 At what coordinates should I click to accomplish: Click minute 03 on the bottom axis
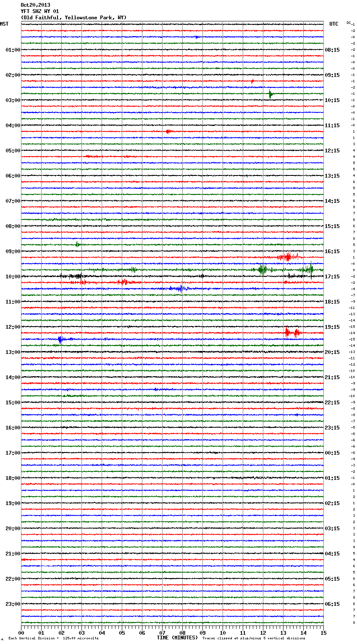coord(81,633)
